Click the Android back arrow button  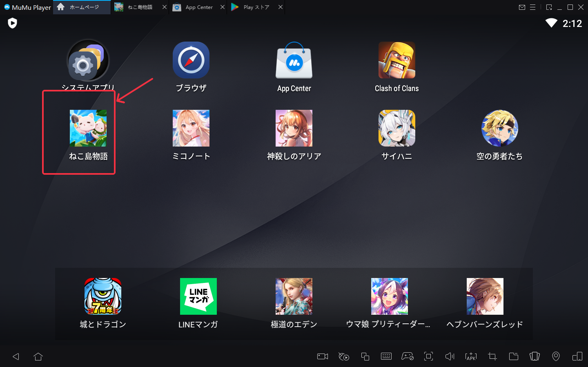click(x=16, y=356)
